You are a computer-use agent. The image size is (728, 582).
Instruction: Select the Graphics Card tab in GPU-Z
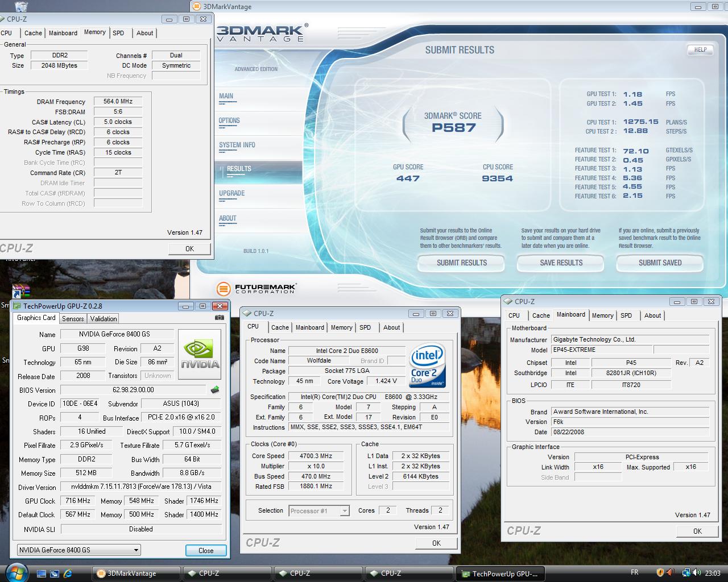pos(36,318)
